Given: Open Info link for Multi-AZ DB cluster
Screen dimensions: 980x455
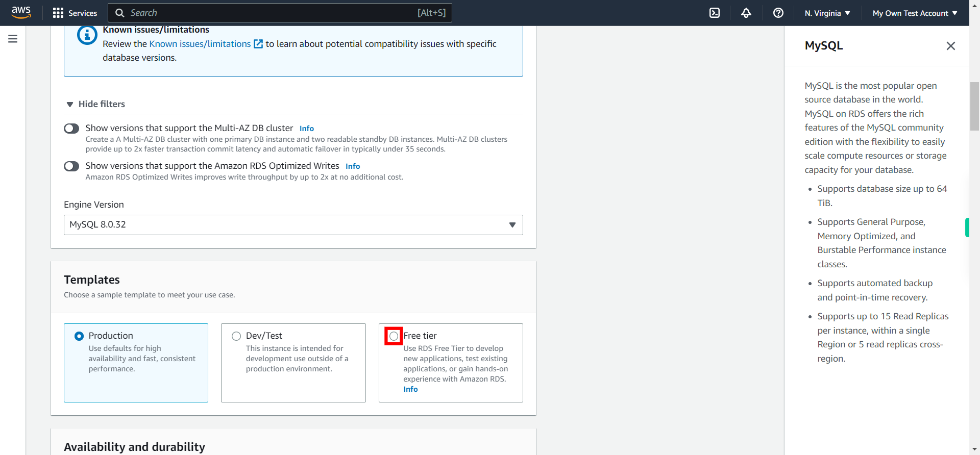Looking at the screenshot, I should (307, 129).
